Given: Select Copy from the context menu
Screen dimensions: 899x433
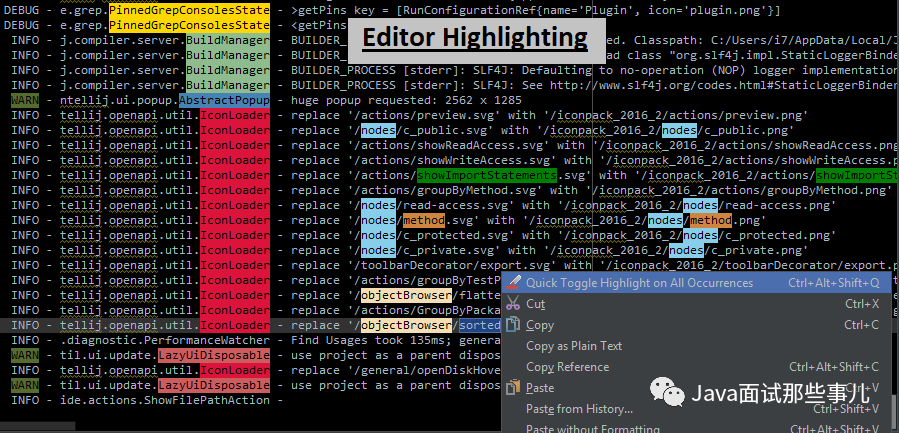Looking at the screenshot, I should pos(697,325).
